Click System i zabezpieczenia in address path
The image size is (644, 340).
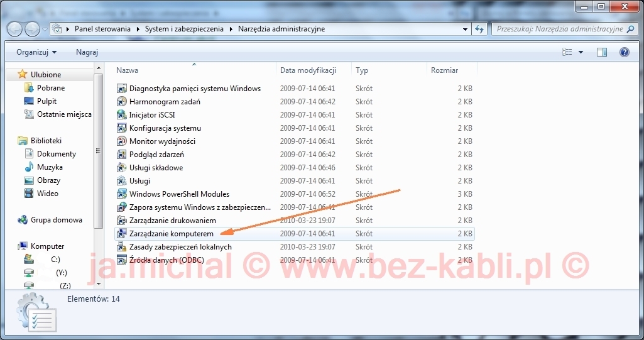[x=184, y=29]
